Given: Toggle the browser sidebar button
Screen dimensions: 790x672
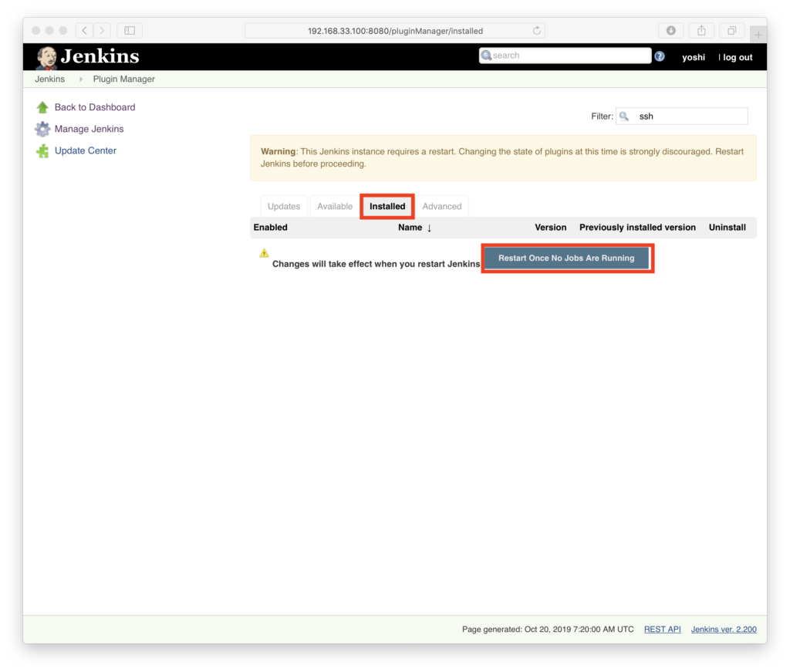Looking at the screenshot, I should 130,31.
